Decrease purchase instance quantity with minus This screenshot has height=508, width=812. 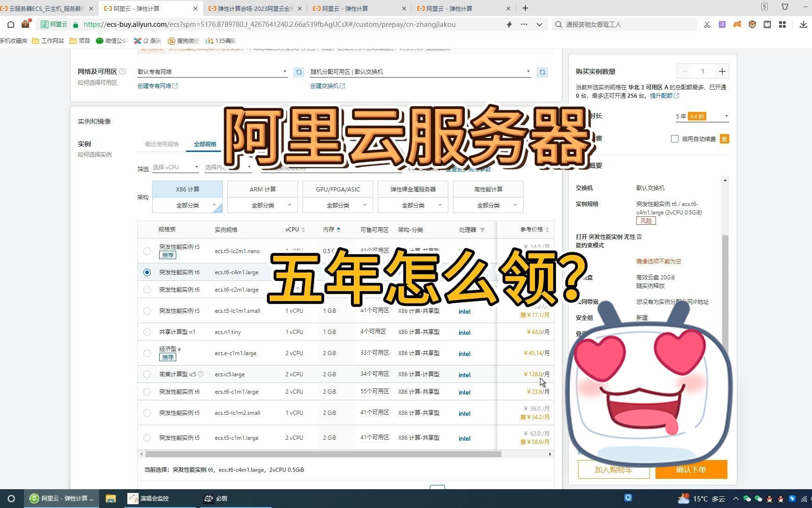684,71
